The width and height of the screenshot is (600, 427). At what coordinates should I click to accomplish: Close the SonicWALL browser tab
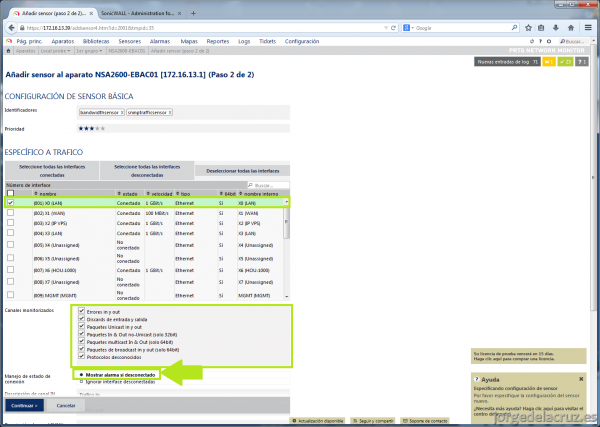(179, 13)
